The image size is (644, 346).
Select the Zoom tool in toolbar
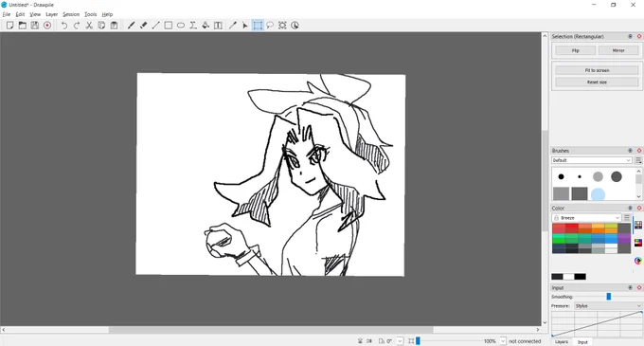tap(282, 26)
